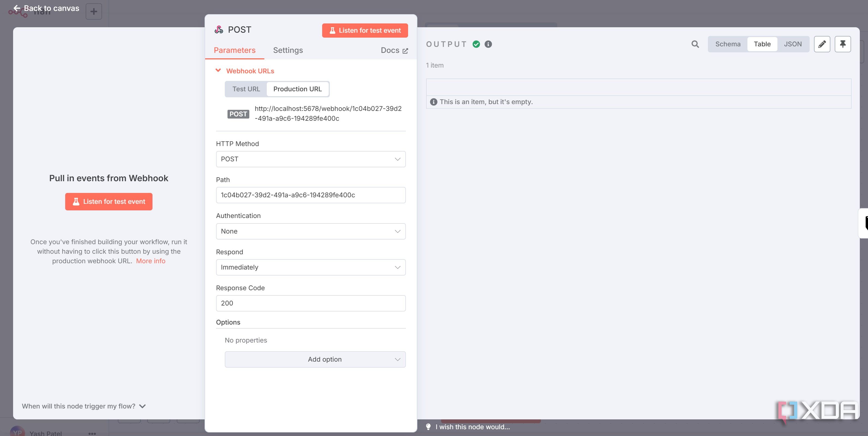Image resolution: width=868 pixels, height=436 pixels.
Task: Click the info icon next to OUTPUT
Action: [x=488, y=44]
